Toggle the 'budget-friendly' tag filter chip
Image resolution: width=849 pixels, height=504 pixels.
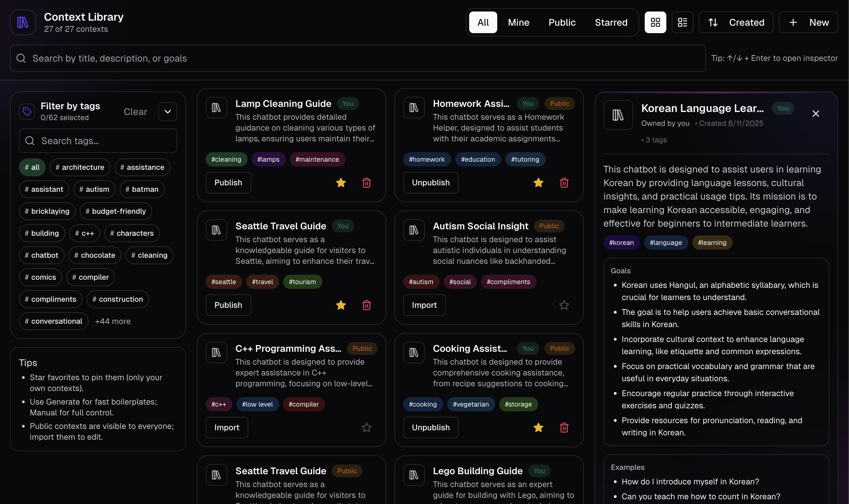pos(116,211)
